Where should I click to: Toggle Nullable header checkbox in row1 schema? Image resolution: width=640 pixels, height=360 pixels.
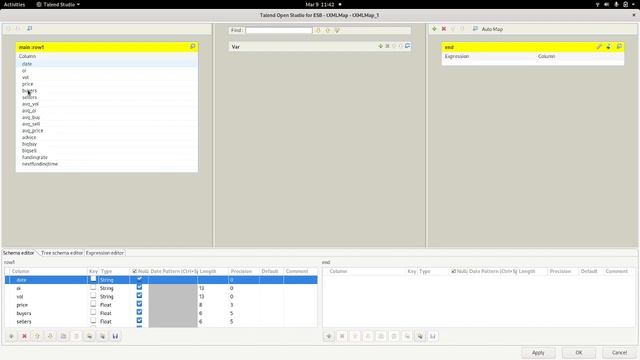pyautogui.click(x=134, y=271)
